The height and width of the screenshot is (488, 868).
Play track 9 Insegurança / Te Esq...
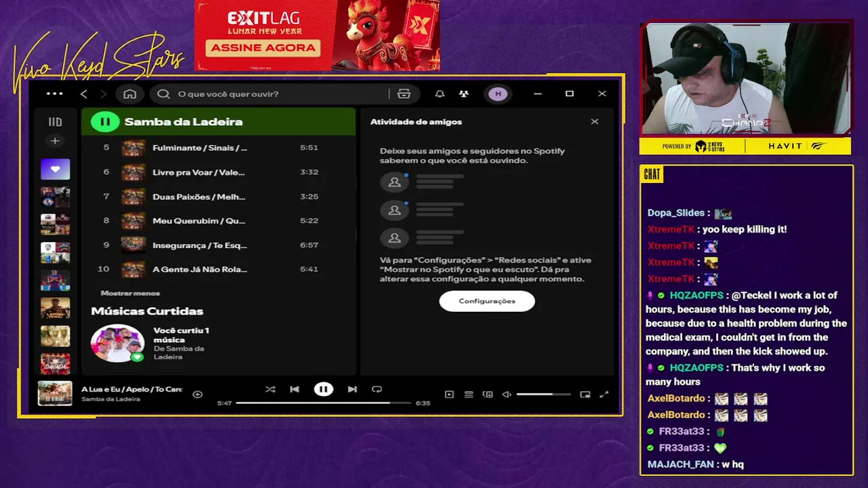click(218, 245)
